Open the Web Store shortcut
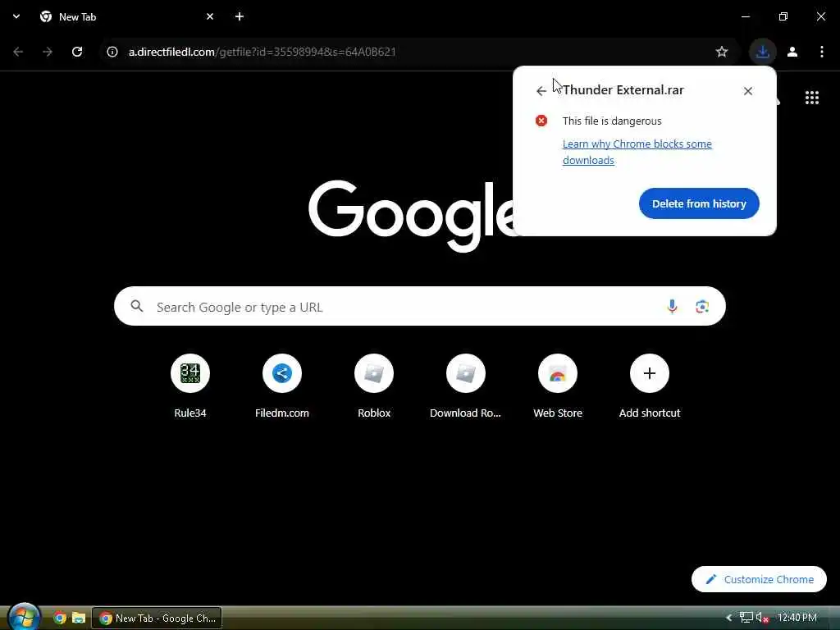The height and width of the screenshot is (630, 840). click(x=558, y=386)
